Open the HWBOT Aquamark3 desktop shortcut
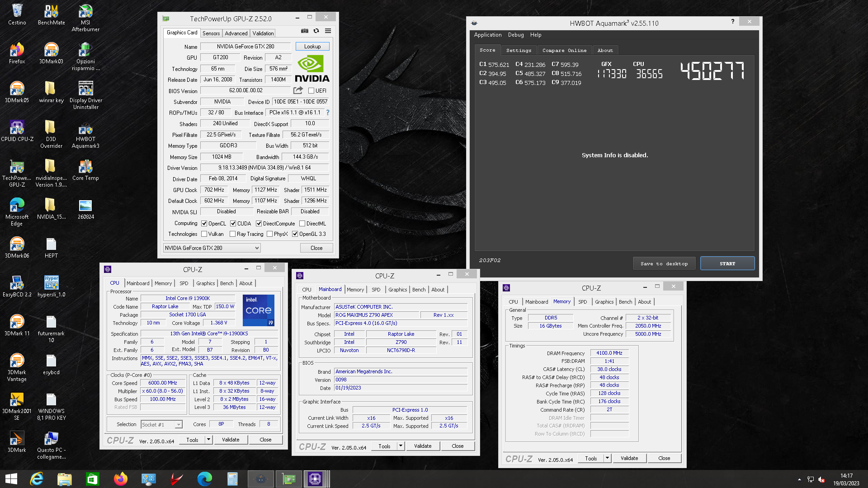This screenshot has height=488, width=868. [x=85, y=135]
